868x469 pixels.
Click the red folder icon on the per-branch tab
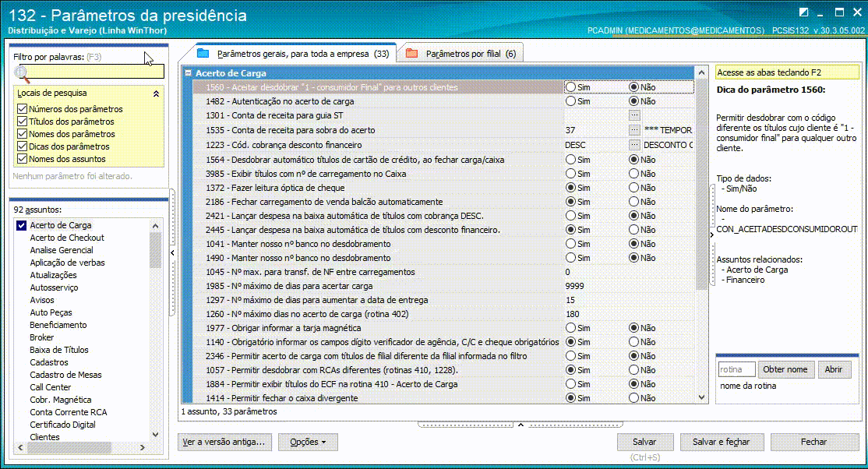pyautogui.click(x=411, y=53)
